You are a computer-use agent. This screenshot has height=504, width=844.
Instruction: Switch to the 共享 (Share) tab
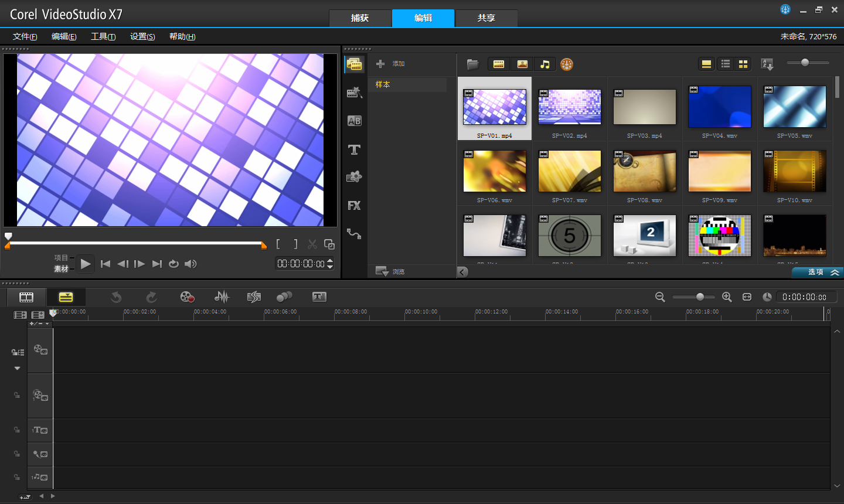pyautogui.click(x=486, y=18)
